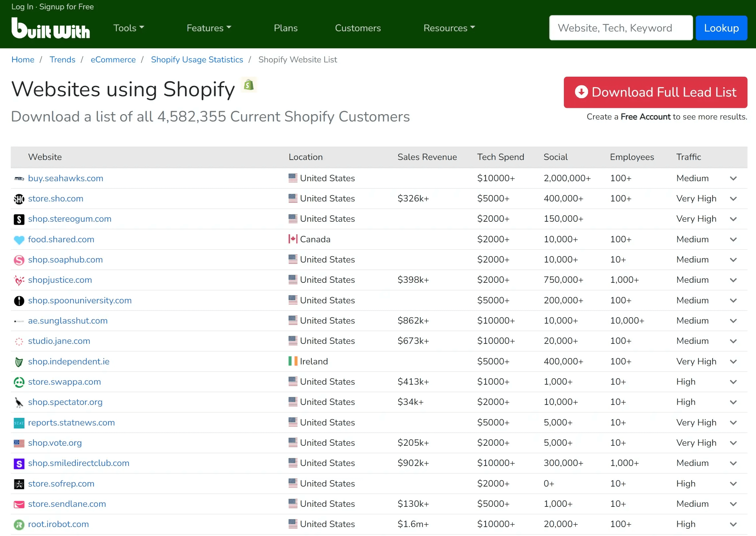Click the BuiltWith logo
Viewport: 756px width, 536px height.
coord(50,28)
